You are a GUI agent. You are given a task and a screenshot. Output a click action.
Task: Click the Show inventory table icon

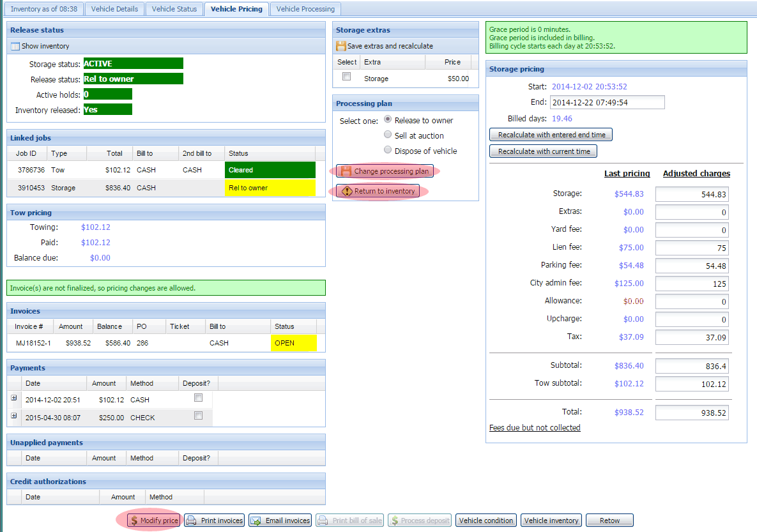click(x=15, y=46)
